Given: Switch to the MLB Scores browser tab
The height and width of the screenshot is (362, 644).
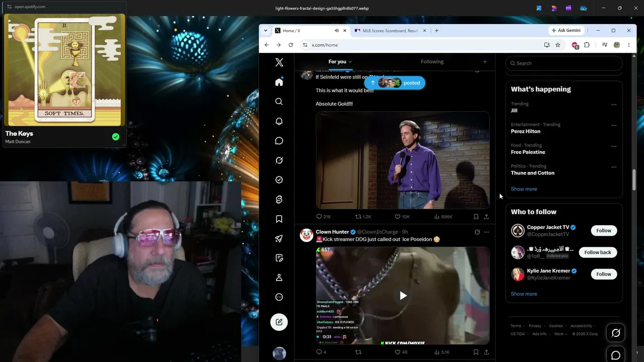Looking at the screenshot, I should pyautogui.click(x=390, y=31).
